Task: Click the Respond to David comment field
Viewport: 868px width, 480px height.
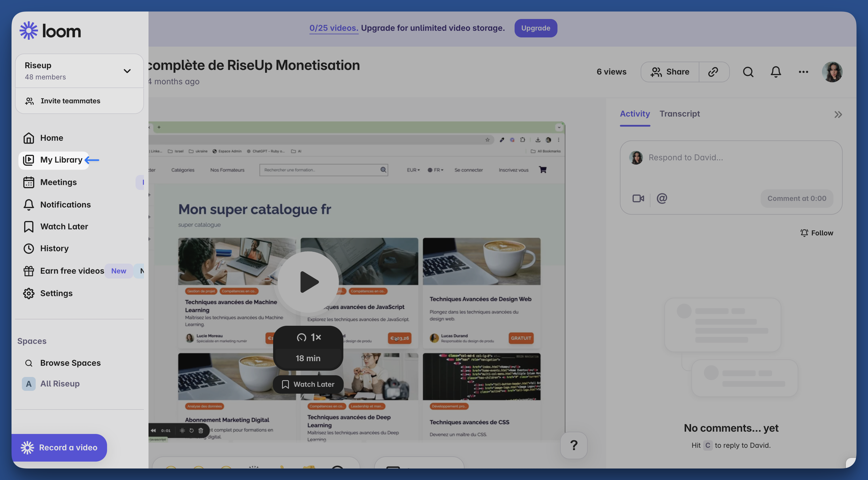Action: [x=734, y=158]
